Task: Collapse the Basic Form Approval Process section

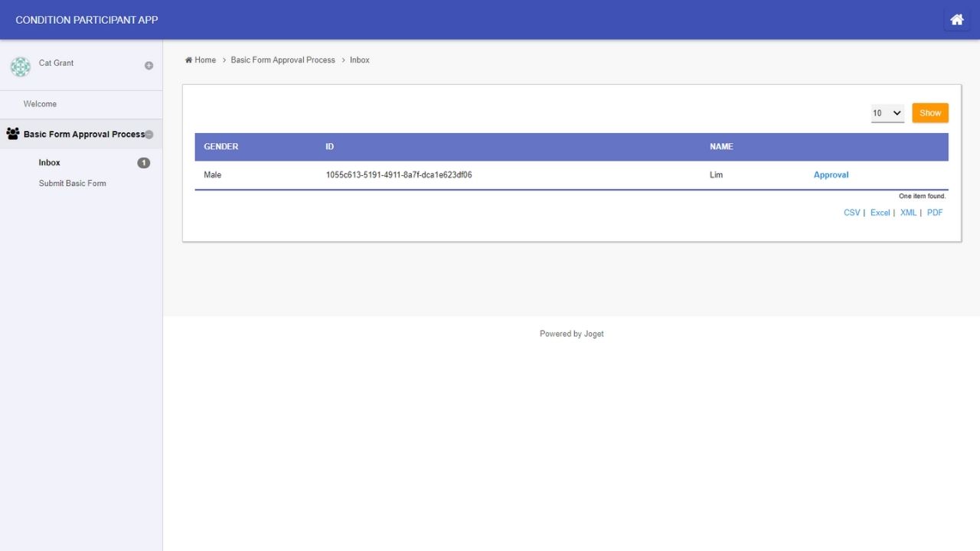Action: pyautogui.click(x=149, y=135)
